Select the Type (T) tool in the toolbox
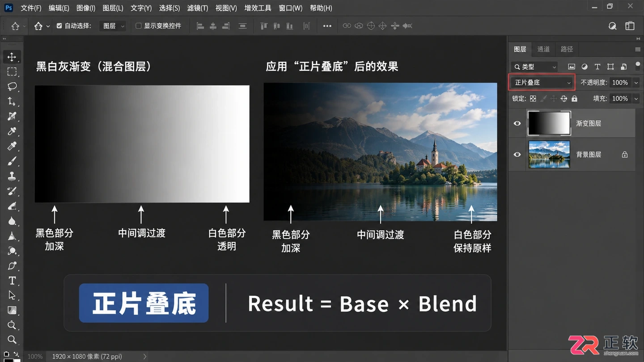Viewport: 644px width, 362px height. point(12,281)
